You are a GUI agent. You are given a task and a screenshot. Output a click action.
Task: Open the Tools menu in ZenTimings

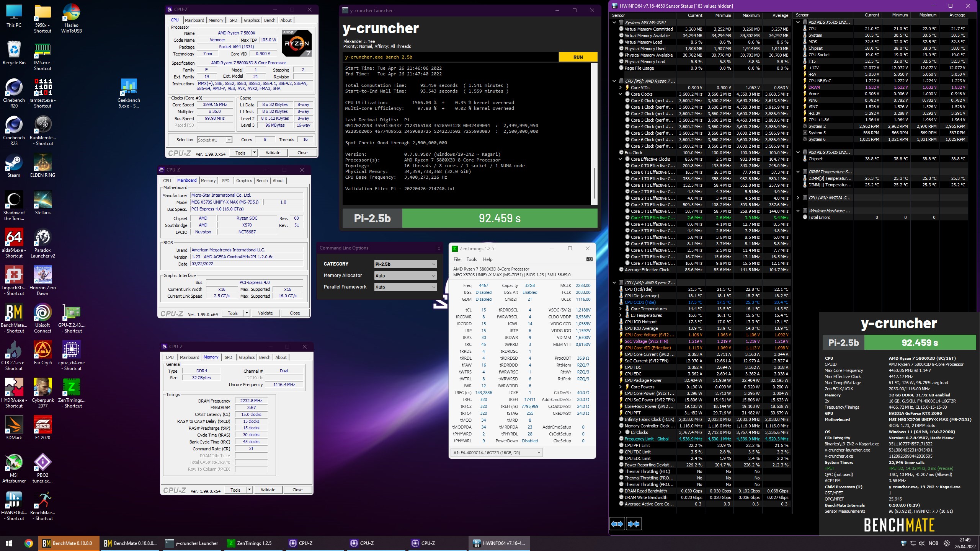click(472, 259)
